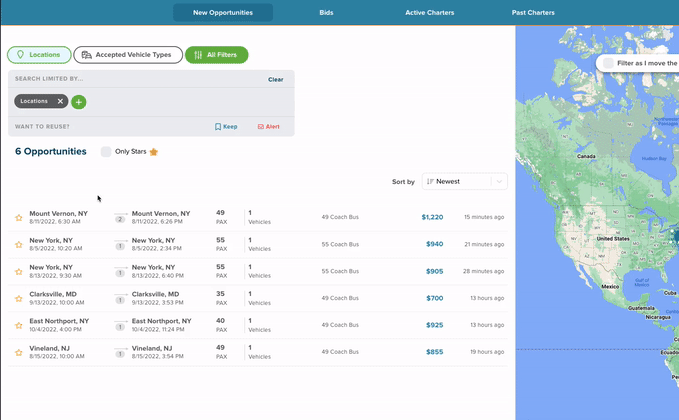Expand sort options via chevron arrow

[x=499, y=181]
